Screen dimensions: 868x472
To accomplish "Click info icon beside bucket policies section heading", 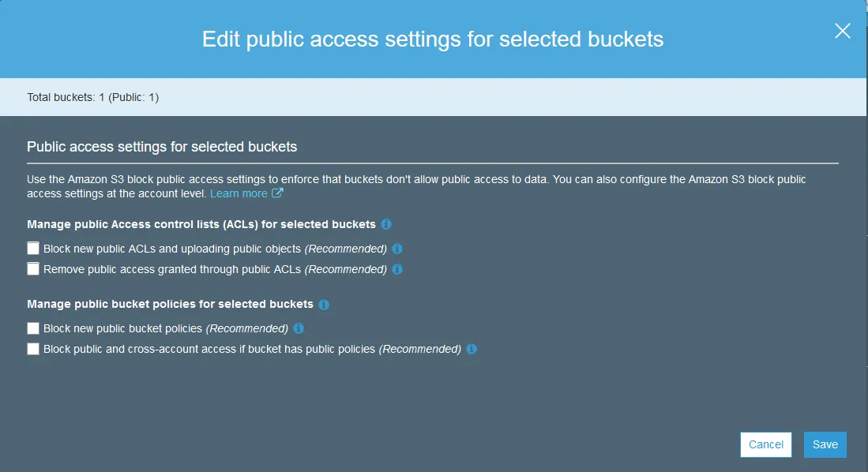I will [324, 304].
